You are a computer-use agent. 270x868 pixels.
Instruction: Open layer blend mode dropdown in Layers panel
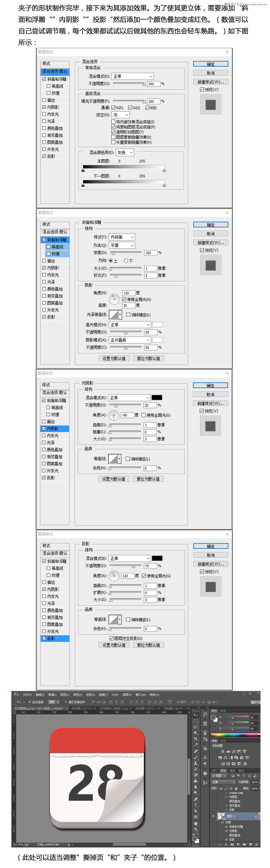(223, 782)
